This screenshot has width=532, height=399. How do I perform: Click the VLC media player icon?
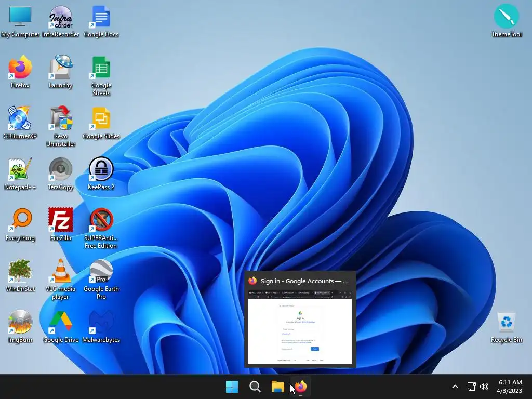click(60, 279)
